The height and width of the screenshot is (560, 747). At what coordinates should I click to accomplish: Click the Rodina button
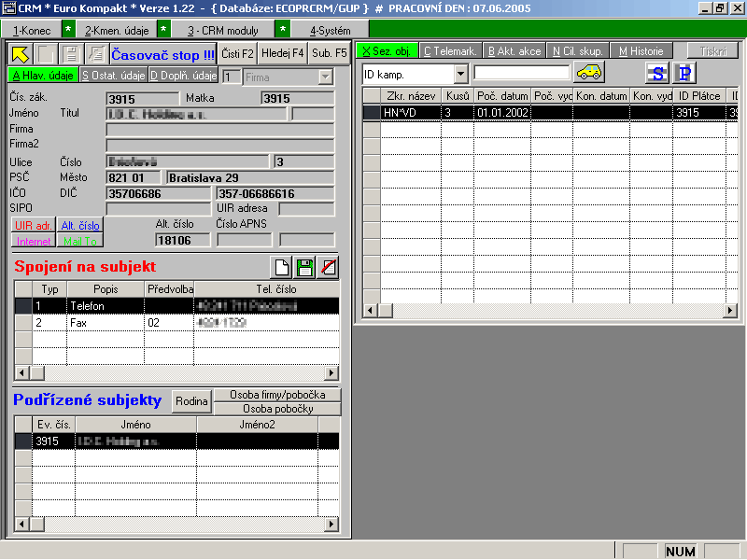click(x=191, y=401)
